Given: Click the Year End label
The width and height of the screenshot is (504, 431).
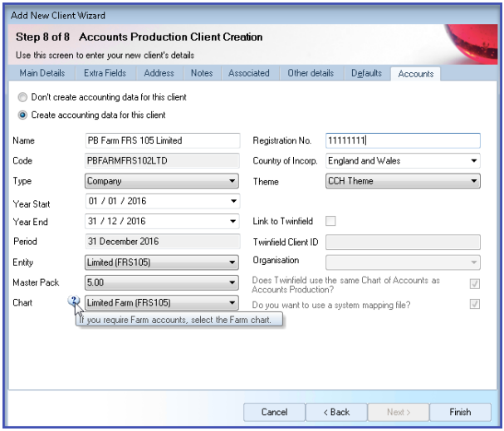Looking at the screenshot, I should tap(30, 222).
